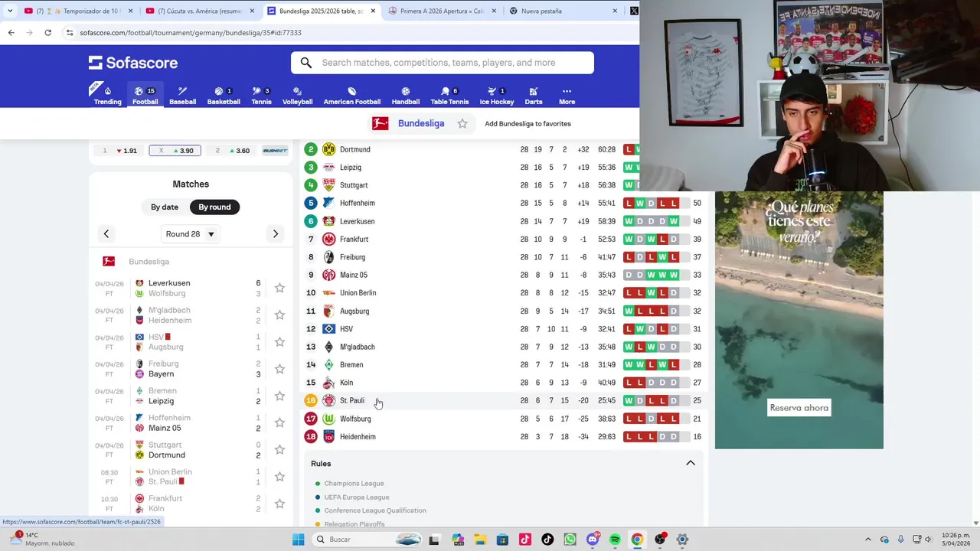Open the American Football section
The width and height of the screenshot is (980, 551).
(351, 96)
